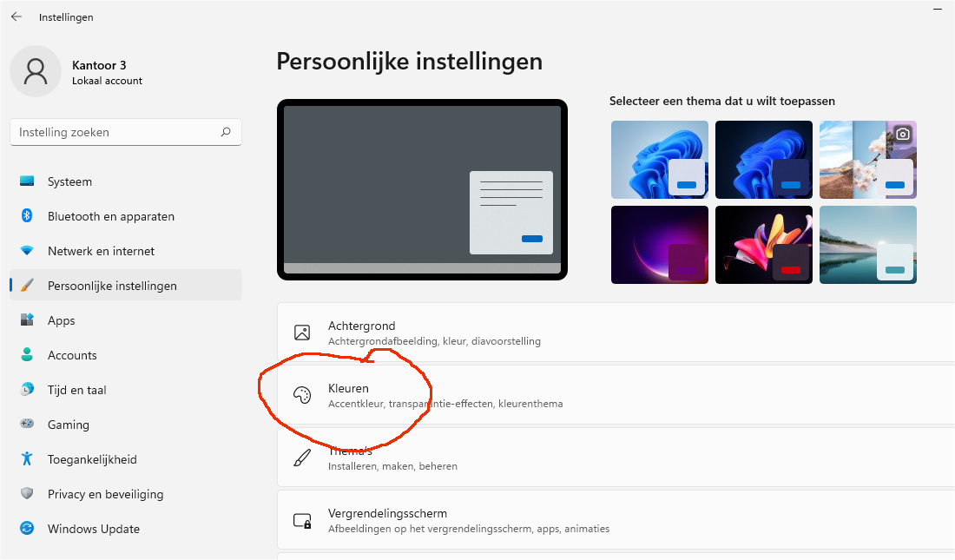The image size is (955, 560).
Task: Click the Bluetooth icon in sidebar
Action: 27,215
